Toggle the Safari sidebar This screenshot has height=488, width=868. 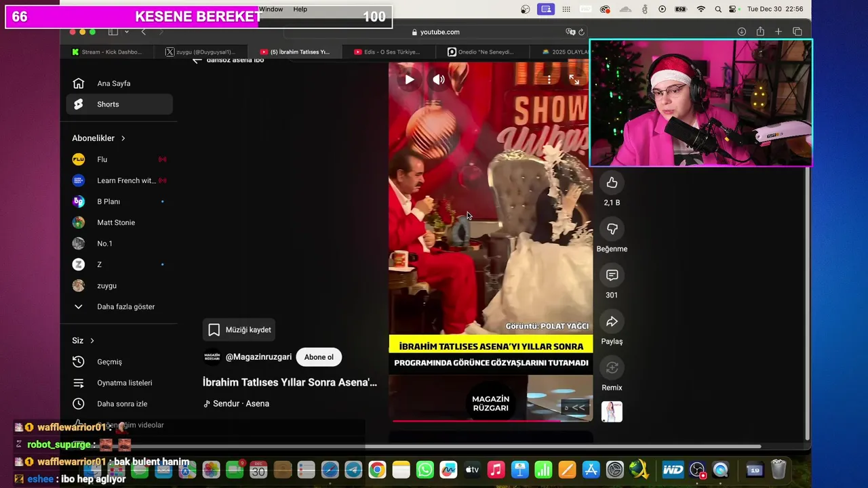pos(113,32)
